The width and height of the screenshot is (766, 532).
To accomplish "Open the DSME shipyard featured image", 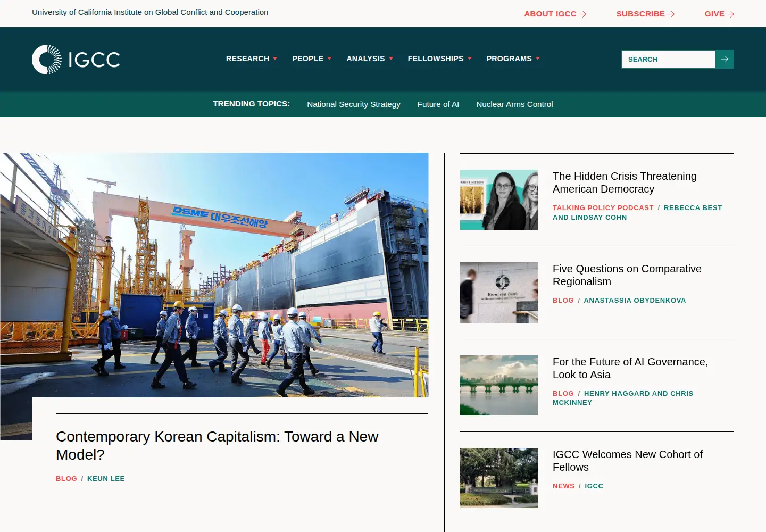I will point(214,275).
